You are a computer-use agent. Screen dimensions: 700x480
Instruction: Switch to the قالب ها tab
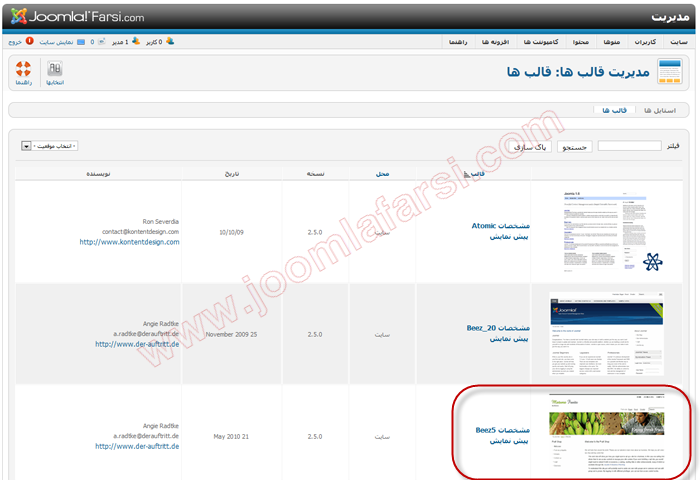pos(614,110)
